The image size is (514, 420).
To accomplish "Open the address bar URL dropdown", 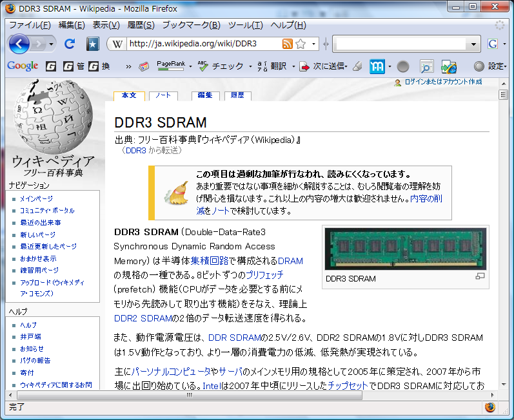I will pos(313,44).
